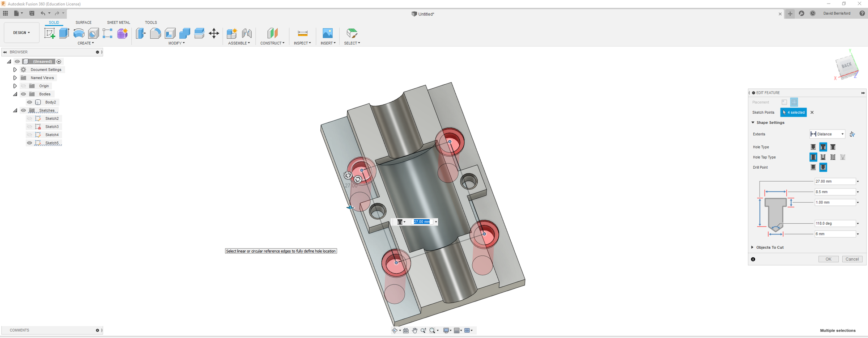This screenshot has height=338, width=868.
Task: Click the Extrude tool icon
Action: pos(64,33)
